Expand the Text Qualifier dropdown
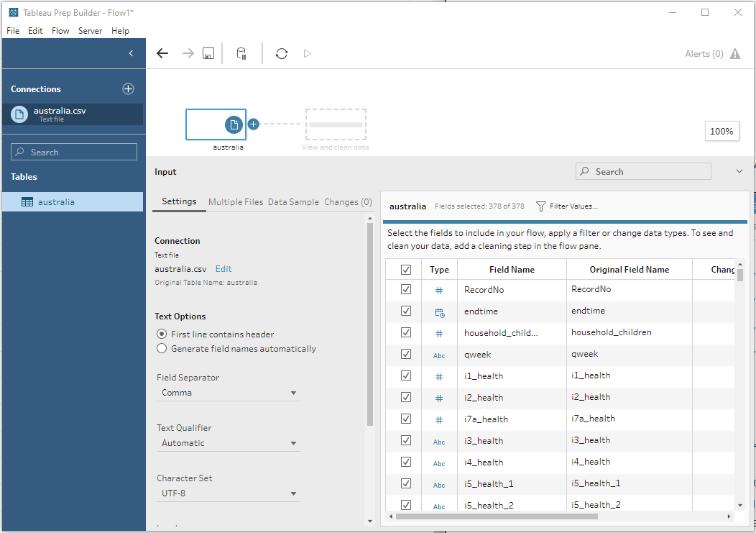This screenshot has width=756, height=533. click(228, 443)
